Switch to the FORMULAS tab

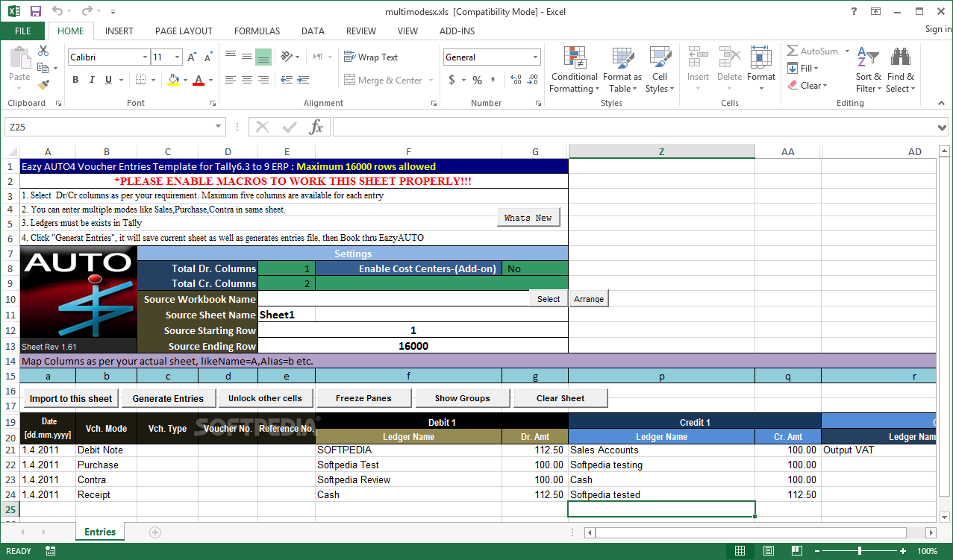coord(257,31)
